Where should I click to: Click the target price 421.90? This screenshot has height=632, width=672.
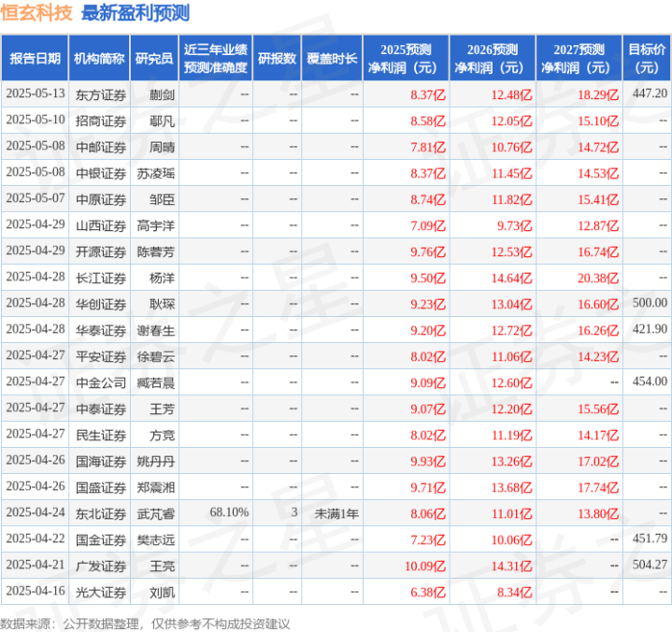tap(650, 328)
